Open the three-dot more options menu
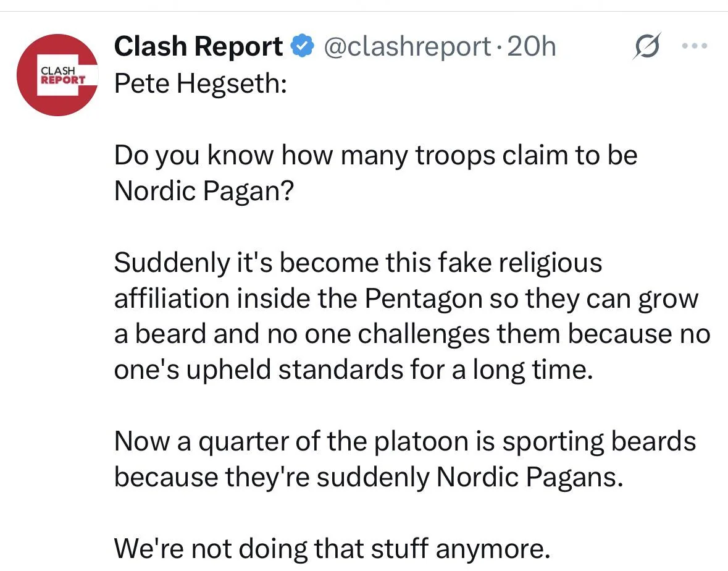The image size is (728, 571). coord(695,46)
